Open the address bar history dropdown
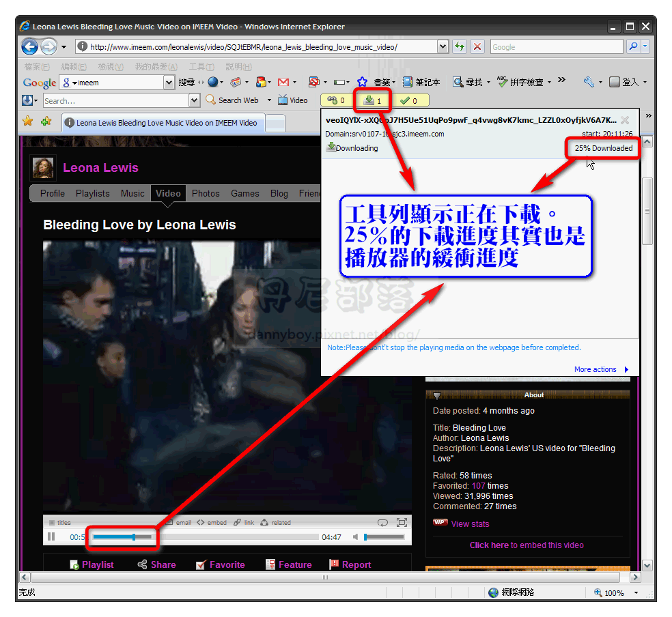This screenshot has width=672, height=617. click(443, 46)
